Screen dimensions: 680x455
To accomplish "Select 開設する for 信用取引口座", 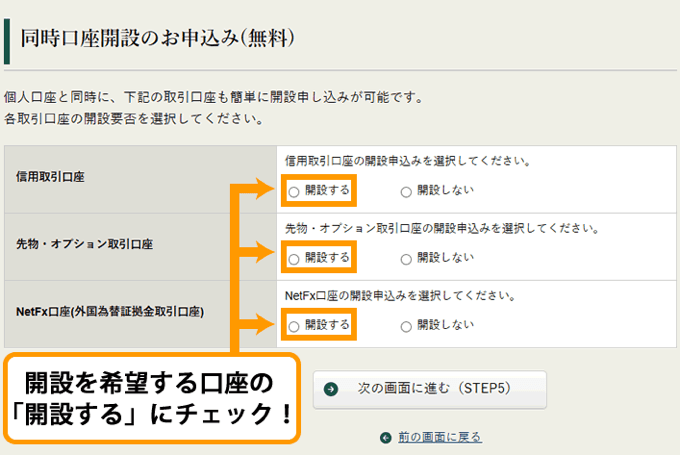I will (x=294, y=190).
